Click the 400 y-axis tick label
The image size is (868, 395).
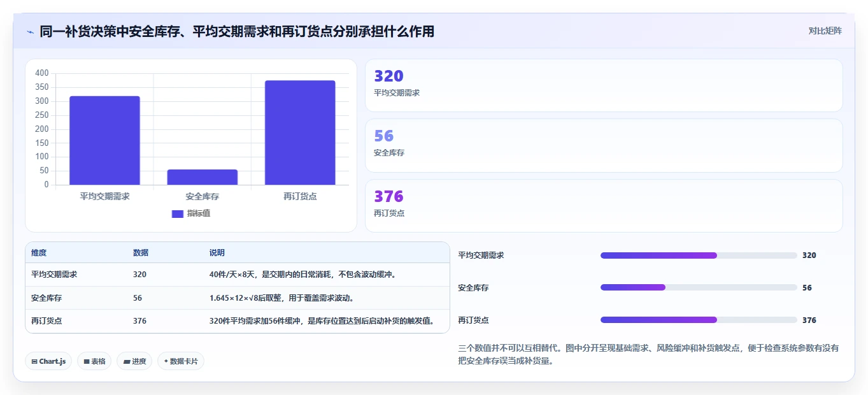[x=42, y=73]
